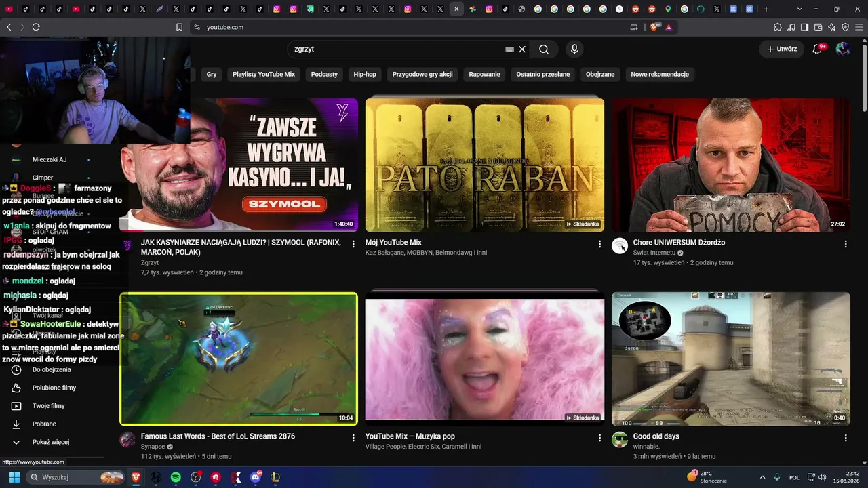Reload the YouTube page
The image size is (868, 488).
[x=36, y=27]
